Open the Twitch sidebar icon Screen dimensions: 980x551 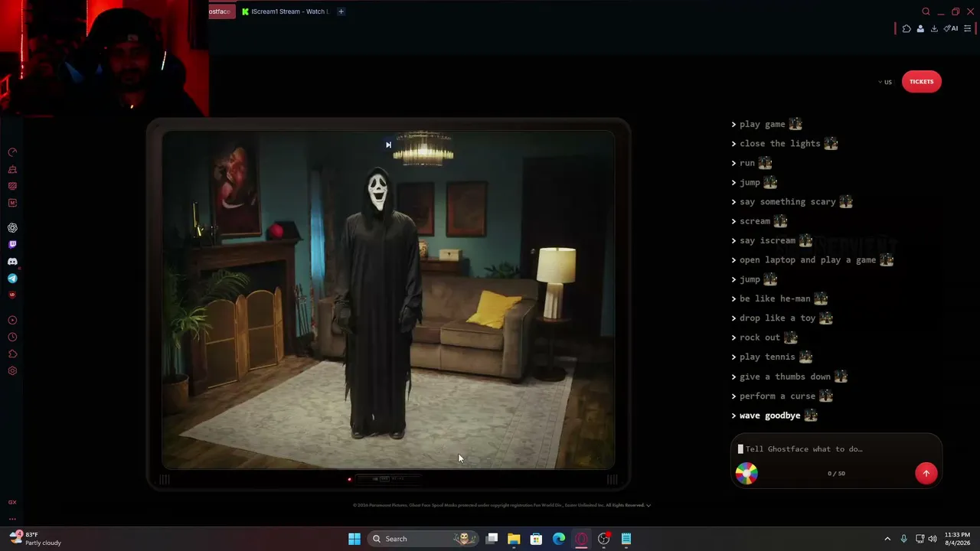[12, 245]
